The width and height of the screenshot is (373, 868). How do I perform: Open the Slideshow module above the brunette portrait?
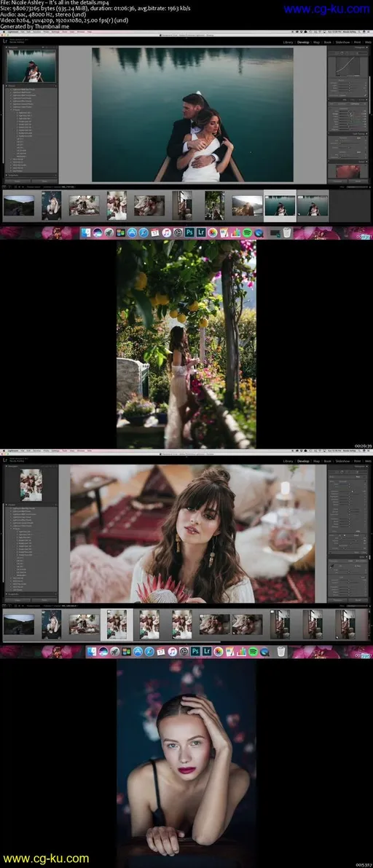pos(342,460)
